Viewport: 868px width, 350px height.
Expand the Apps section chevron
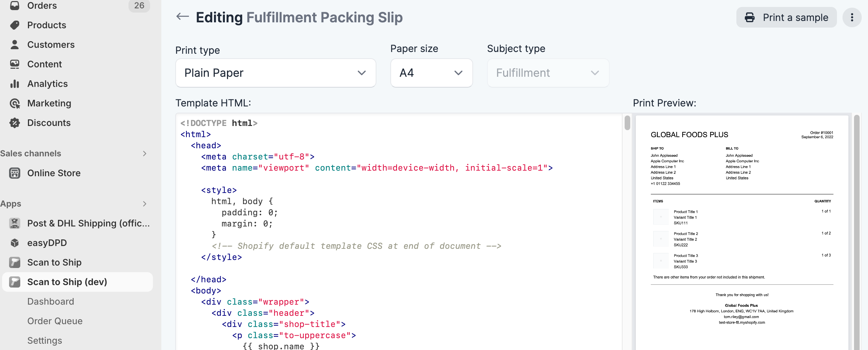click(x=145, y=204)
